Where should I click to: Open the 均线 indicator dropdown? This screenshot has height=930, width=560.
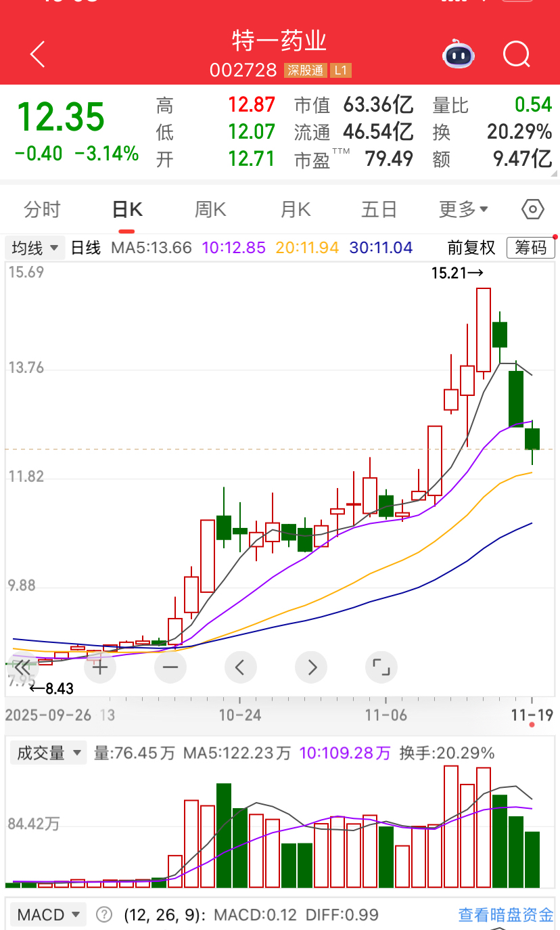pos(36,248)
